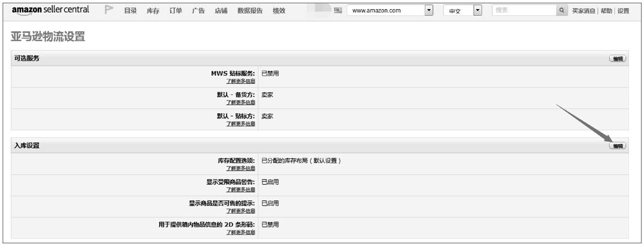Click 了解更多信息 under 显示受限商品警告
Viewport: 644px width, 247px height.
tap(240, 190)
